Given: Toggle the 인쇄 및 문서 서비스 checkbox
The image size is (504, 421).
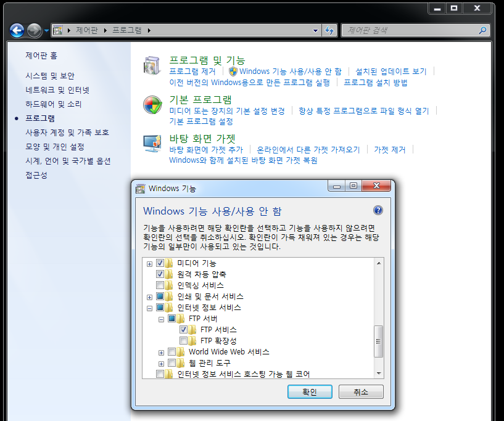Looking at the screenshot, I should tap(160, 296).
